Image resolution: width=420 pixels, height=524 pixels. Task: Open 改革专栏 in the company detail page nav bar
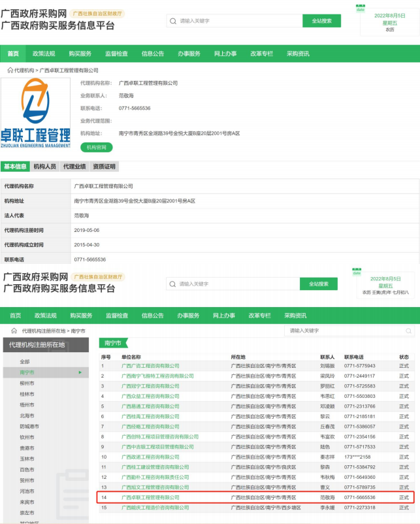pos(262,54)
